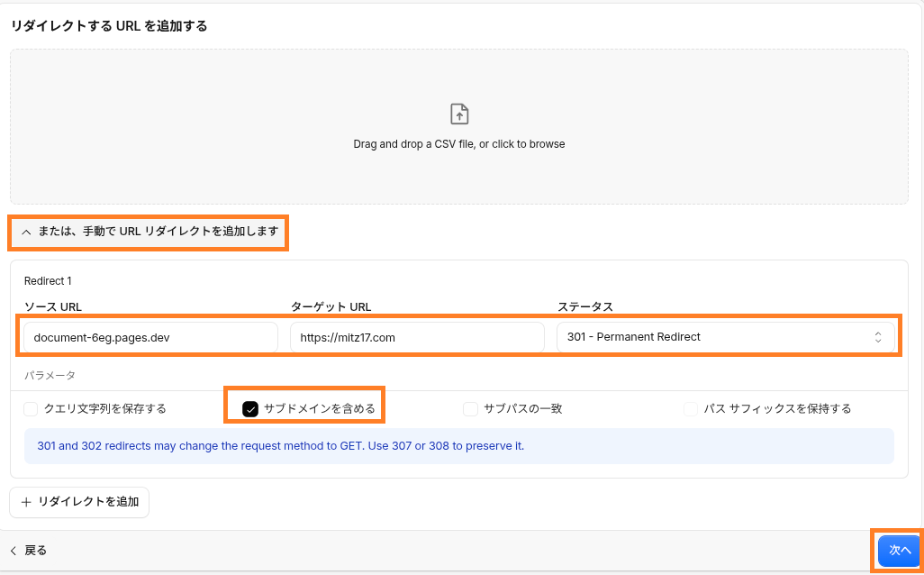924x575 pixels.
Task: Enable the preserve query string checkbox
Action: pos(31,408)
